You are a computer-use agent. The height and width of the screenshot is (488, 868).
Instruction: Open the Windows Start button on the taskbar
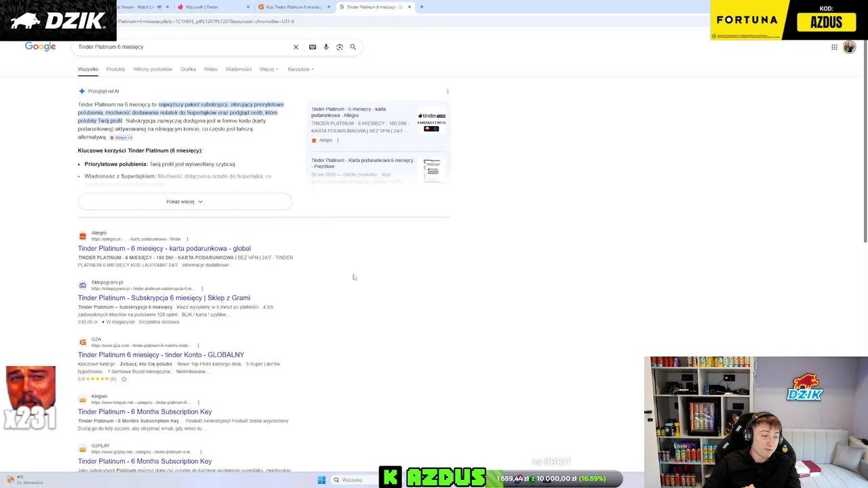click(321, 480)
